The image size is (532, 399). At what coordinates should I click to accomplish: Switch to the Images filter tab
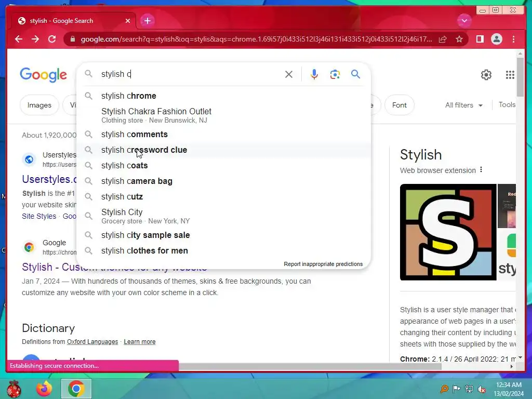pyautogui.click(x=39, y=105)
